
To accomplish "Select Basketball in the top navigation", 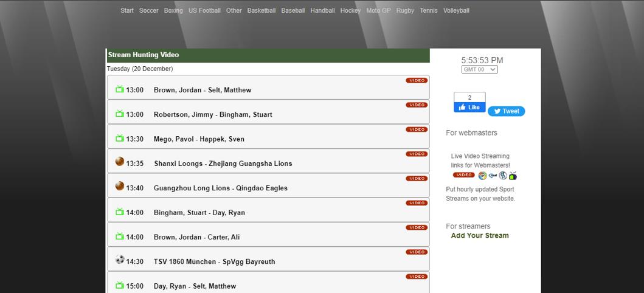I will click(261, 10).
